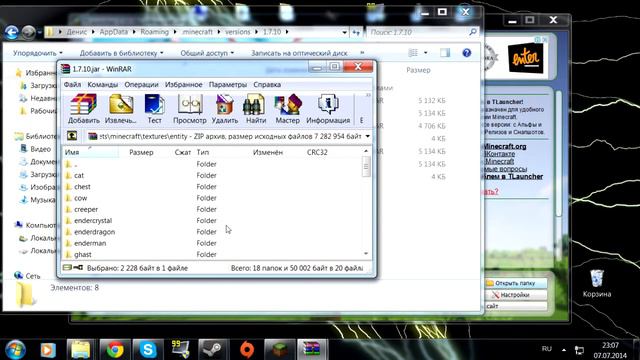Click Открыть папку button in TLauncher
The height and width of the screenshot is (360, 640).
[516, 283]
